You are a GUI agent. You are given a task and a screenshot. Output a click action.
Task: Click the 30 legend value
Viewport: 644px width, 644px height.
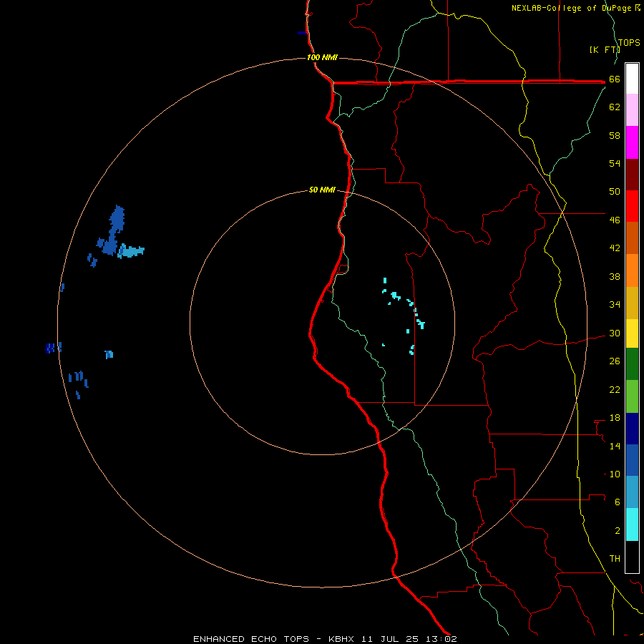[615, 333]
